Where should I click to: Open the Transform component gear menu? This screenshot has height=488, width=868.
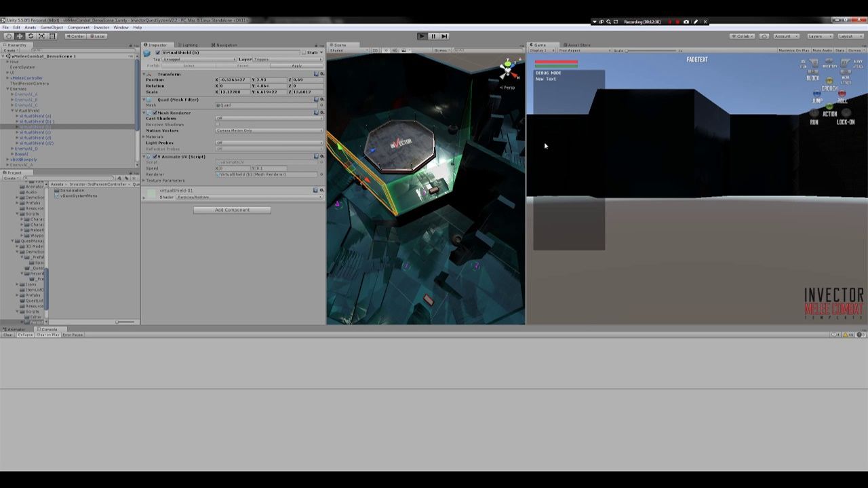pyautogui.click(x=321, y=74)
